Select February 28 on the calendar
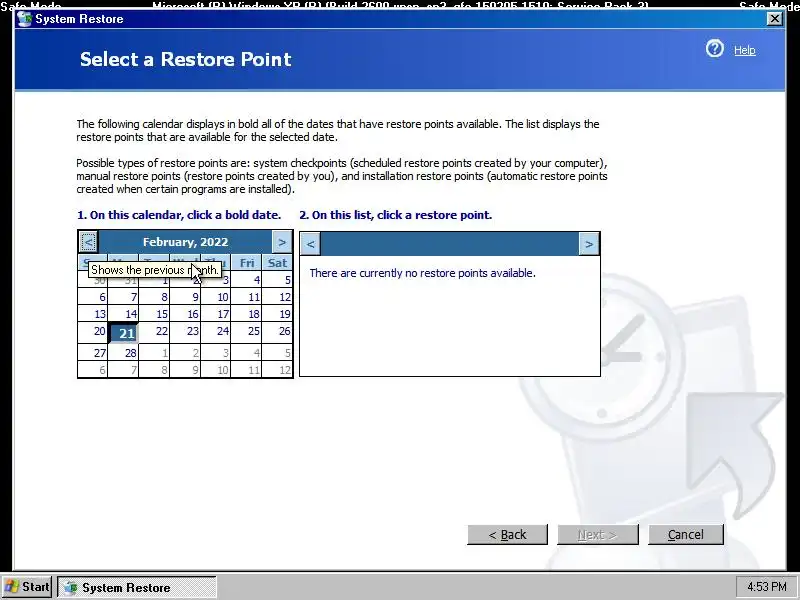 (x=123, y=353)
